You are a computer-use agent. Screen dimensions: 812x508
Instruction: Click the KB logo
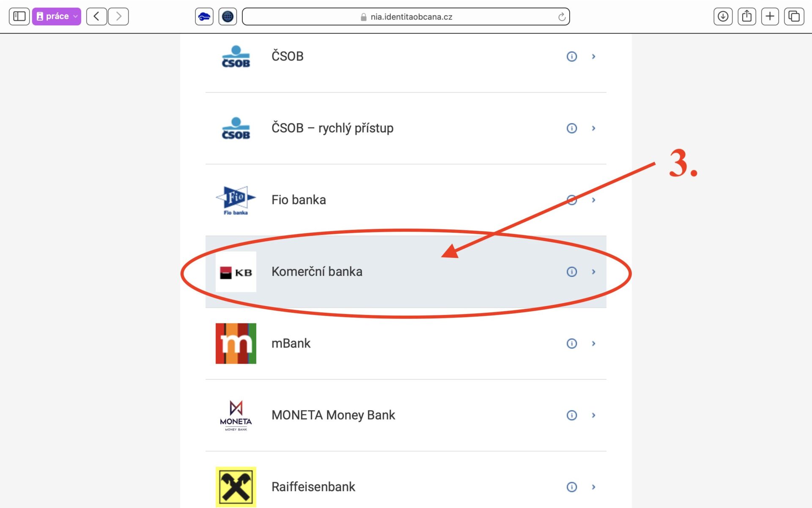[x=236, y=272]
